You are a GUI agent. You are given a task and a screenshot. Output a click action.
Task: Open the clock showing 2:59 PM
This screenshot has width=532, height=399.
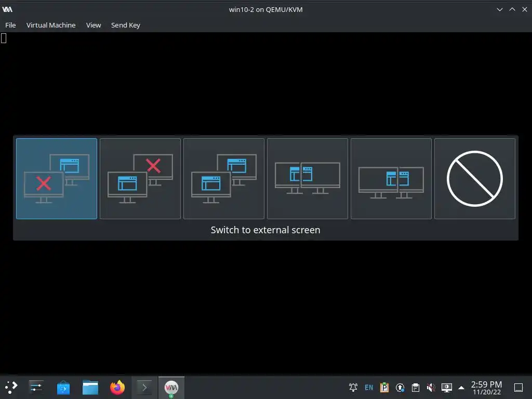(486, 388)
